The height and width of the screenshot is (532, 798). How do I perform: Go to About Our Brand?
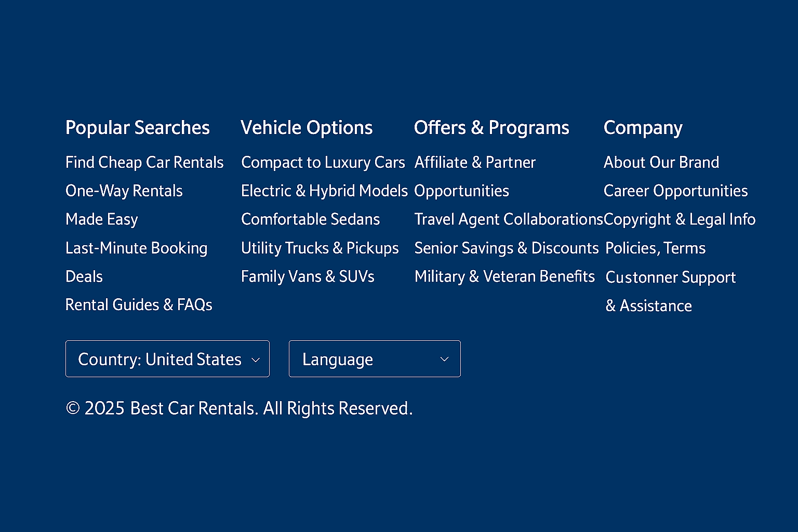coord(661,163)
